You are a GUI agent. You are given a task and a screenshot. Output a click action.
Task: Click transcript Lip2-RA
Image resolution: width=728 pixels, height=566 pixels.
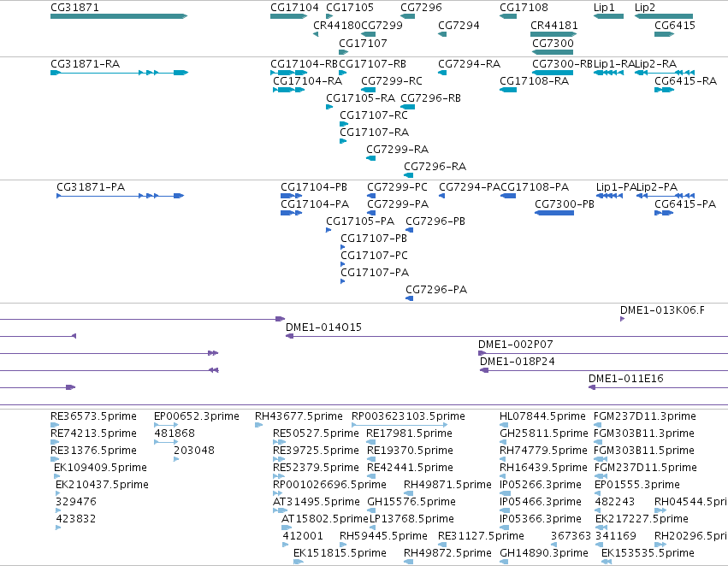pos(665,73)
